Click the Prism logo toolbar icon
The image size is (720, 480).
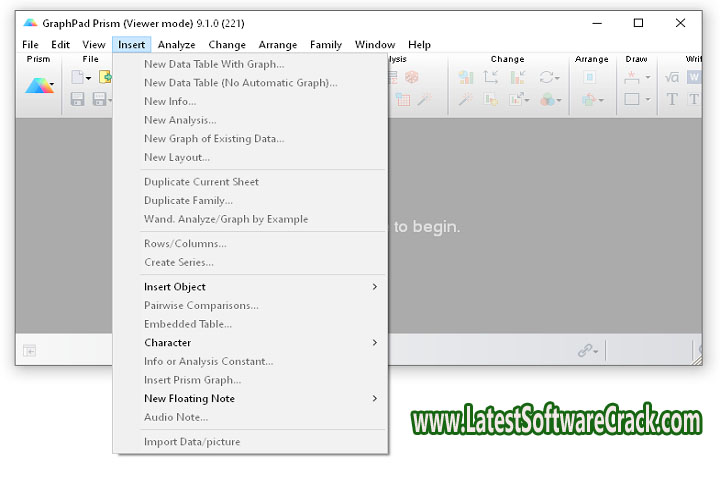(x=39, y=87)
